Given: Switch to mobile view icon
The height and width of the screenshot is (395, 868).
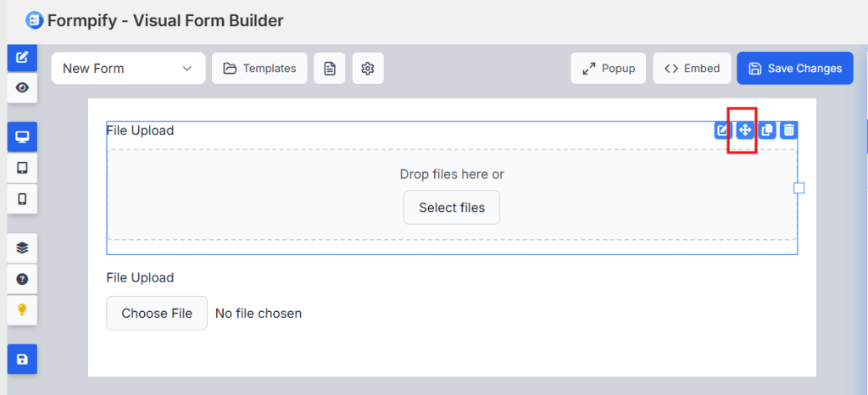Looking at the screenshot, I should 22,198.
